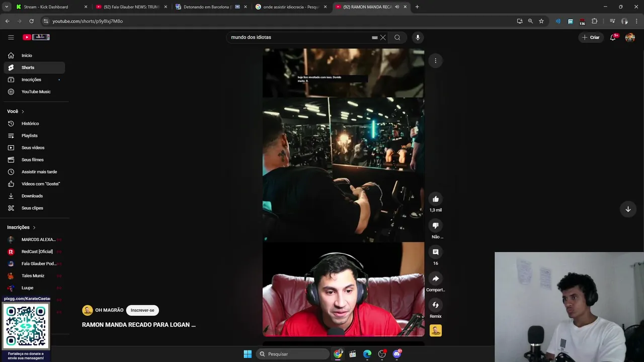Open Chrome media controls icon
This screenshot has height=362, width=644.
click(612, 21)
